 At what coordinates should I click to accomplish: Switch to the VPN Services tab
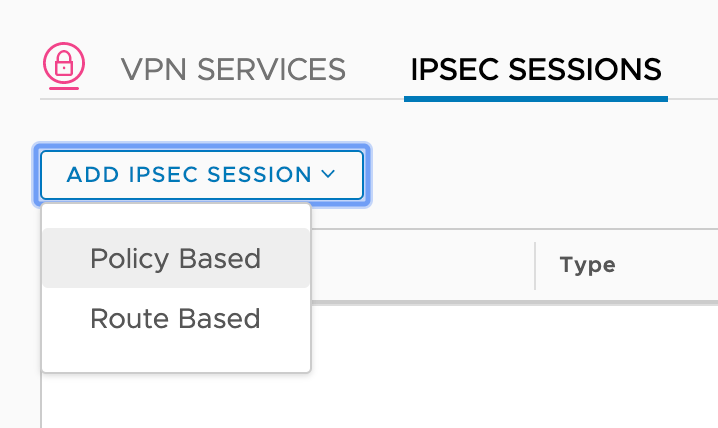(x=232, y=69)
